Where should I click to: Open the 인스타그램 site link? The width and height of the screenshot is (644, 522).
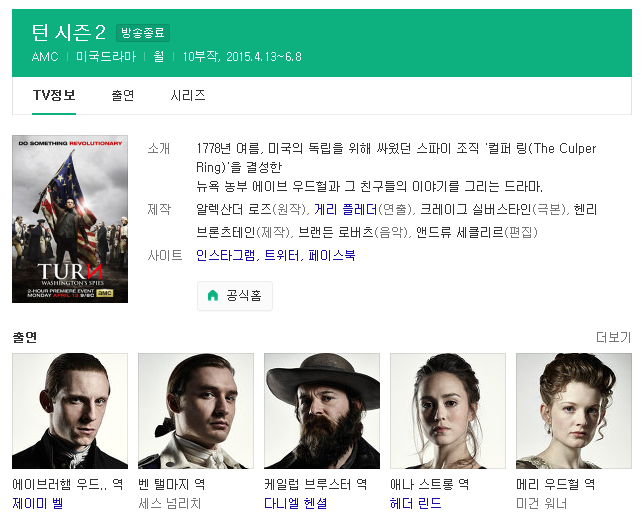click(225, 255)
